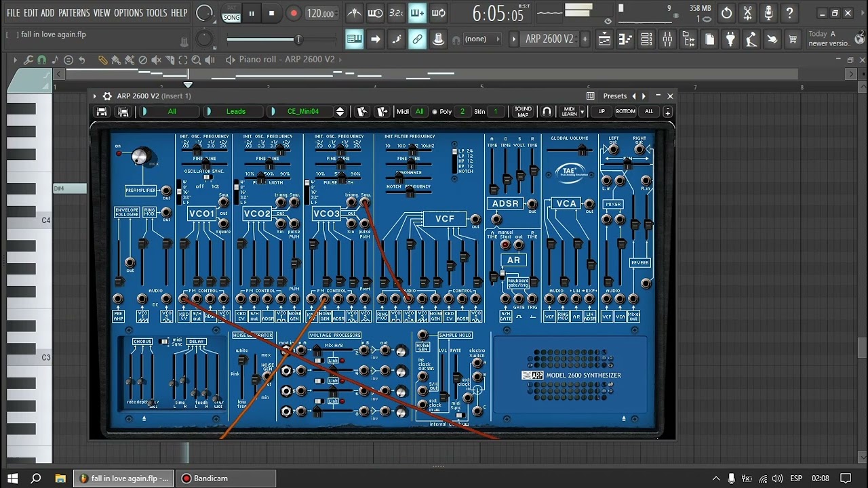Open Bandicam from the taskbar
This screenshot has width=868, height=488.
(227, 478)
